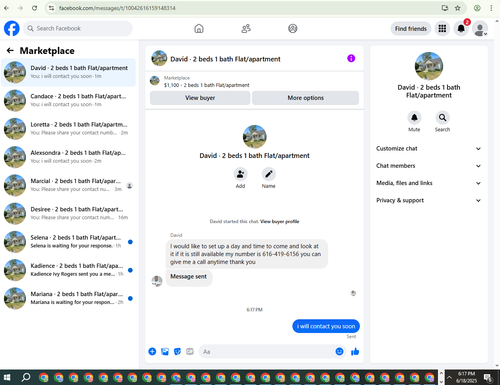This screenshot has width=500, height=385.
Task: Open the unread Kadience conversation
Action: click(x=68, y=270)
